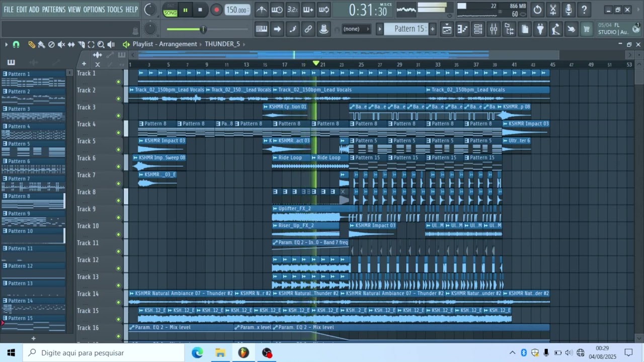The image size is (644, 362).
Task: Select the playback speaker tool
Action: (x=111, y=44)
